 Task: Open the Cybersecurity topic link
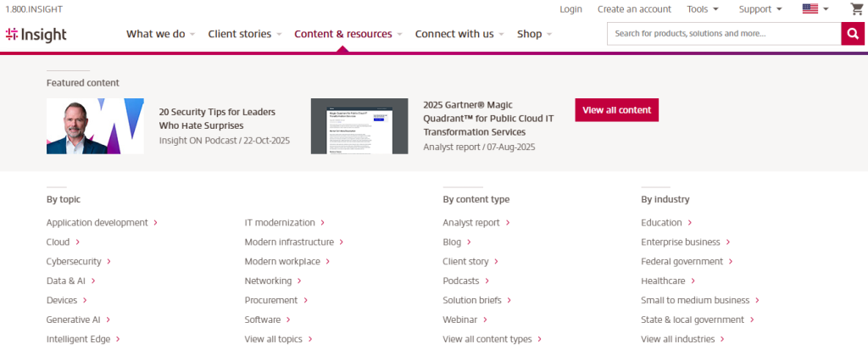pyautogui.click(x=74, y=262)
